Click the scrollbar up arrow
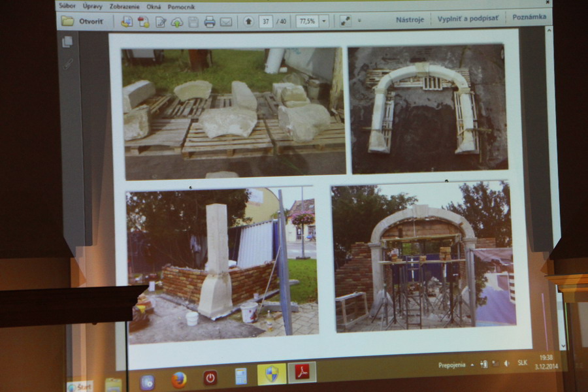Image resolution: width=588 pixels, height=392 pixels. [x=549, y=31]
